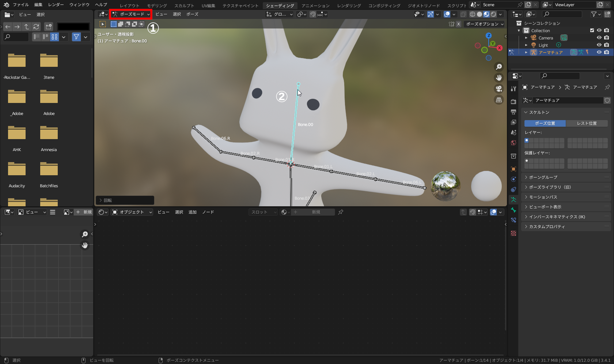Switch file browser to horizontal list display
This screenshot has width=614, height=364.
click(x=45, y=37)
